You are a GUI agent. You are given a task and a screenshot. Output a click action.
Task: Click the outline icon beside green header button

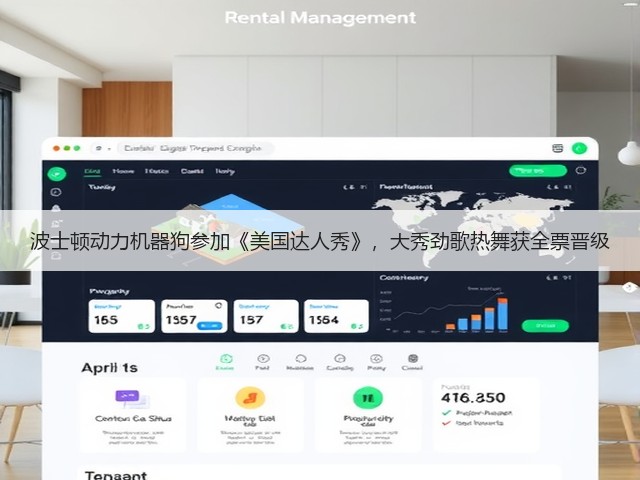pyautogui.click(x=581, y=171)
